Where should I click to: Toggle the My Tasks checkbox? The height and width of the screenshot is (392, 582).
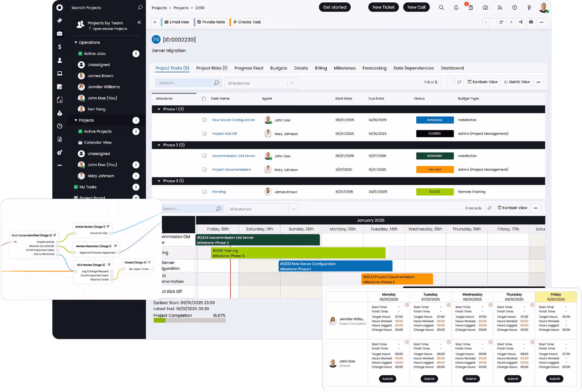click(76, 187)
